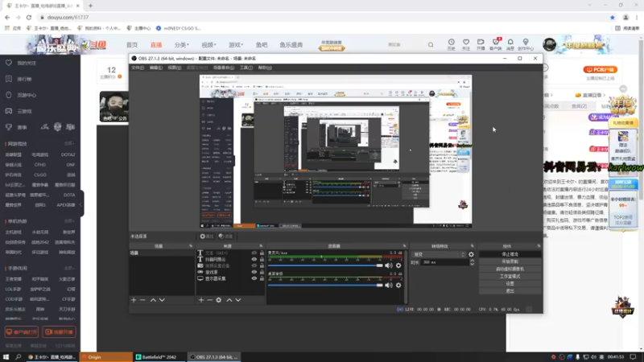Screen dimensions: 644x362
Task: Click 停止推流 to stop streaming
Action: pos(510,254)
